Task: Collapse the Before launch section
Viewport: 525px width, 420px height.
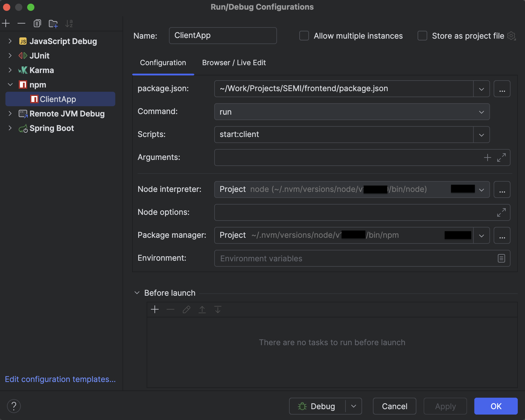Action: click(x=137, y=293)
